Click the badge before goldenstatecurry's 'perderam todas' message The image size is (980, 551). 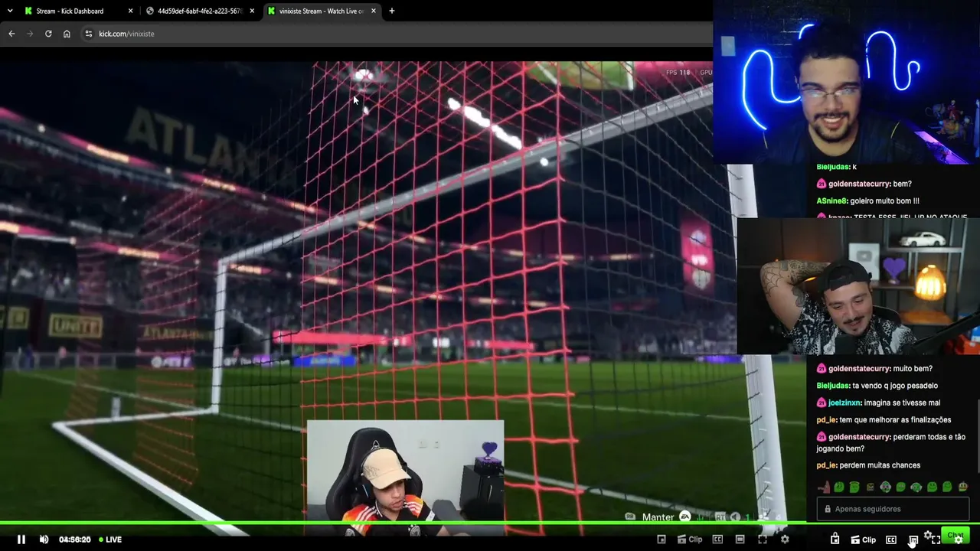pos(822,437)
